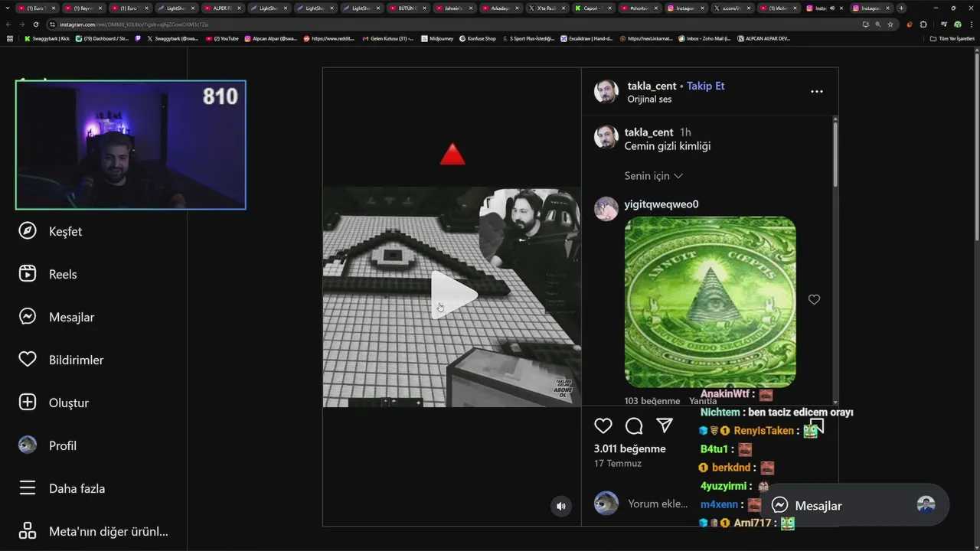The width and height of the screenshot is (980, 551).
Task: Open the browser zoom magnifier icon
Action: click(x=878, y=24)
